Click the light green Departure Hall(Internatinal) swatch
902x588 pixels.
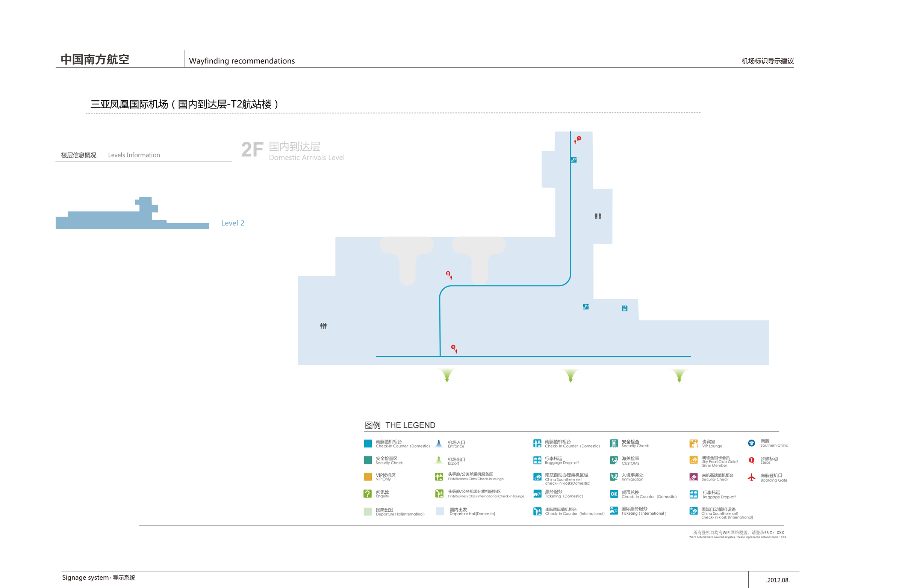(368, 511)
